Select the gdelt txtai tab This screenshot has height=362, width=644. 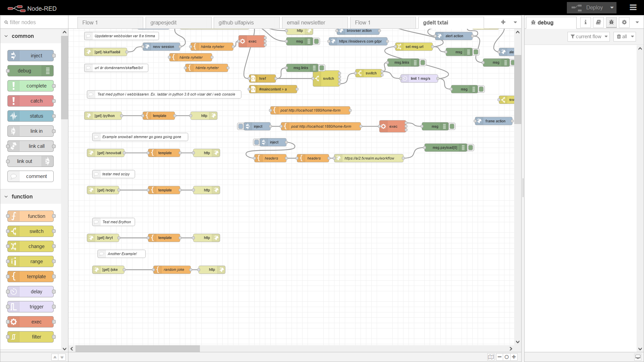(451, 22)
